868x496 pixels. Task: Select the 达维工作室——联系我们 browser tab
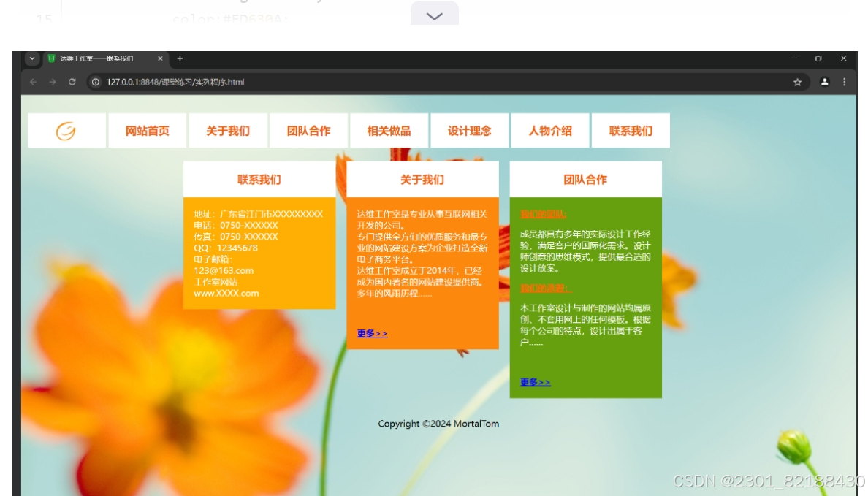[x=105, y=58]
